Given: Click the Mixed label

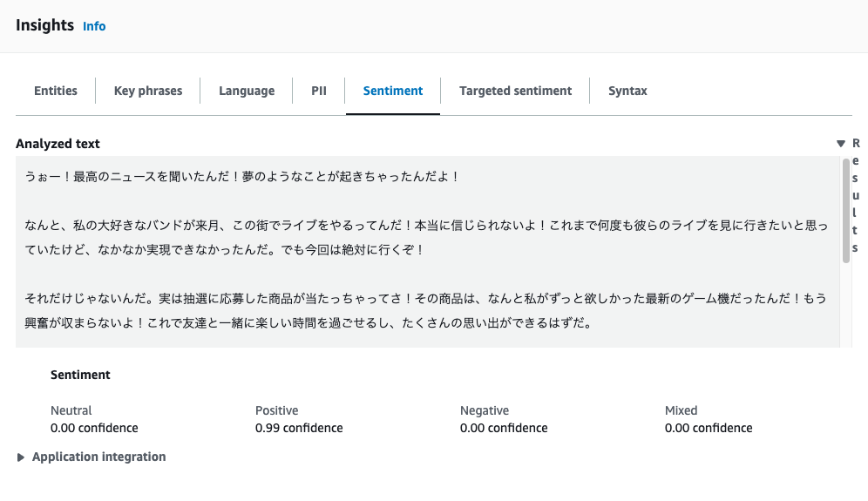Looking at the screenshot, I should click(x=681, y=410).
